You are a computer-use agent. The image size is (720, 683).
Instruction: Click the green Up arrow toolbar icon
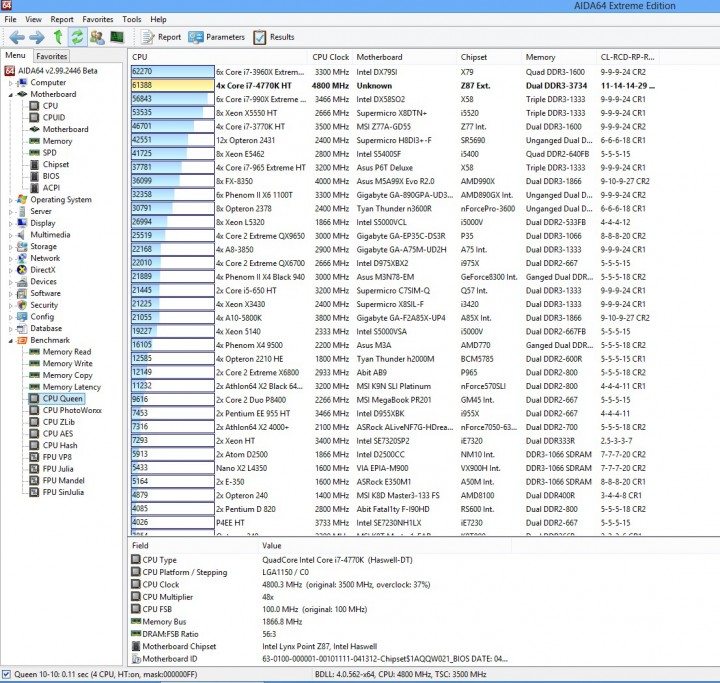pos(58,37)
